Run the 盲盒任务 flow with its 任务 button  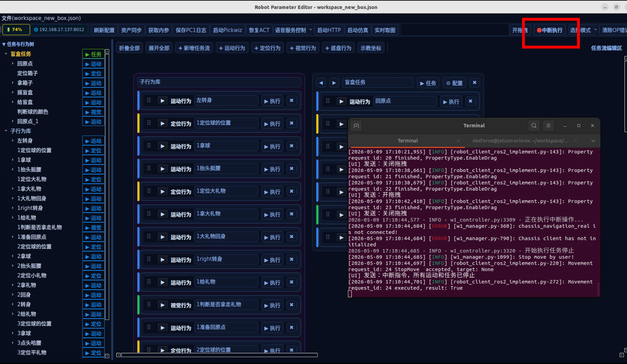point(428,83)
